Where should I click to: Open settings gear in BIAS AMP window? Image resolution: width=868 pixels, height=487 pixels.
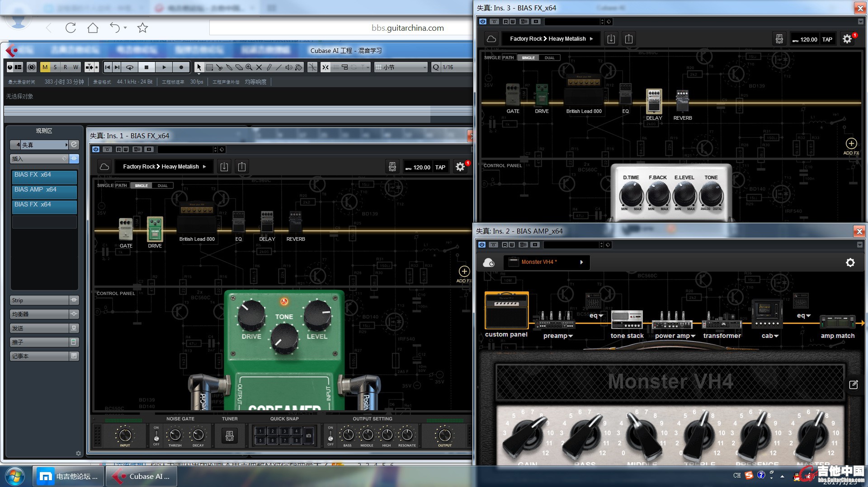click(850, 262)
